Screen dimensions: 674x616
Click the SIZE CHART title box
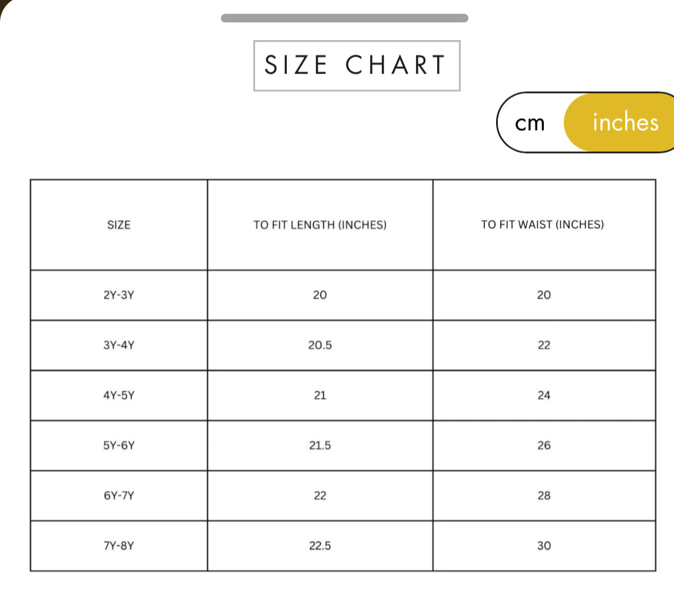pyautogui.click(x=356, y=65)
